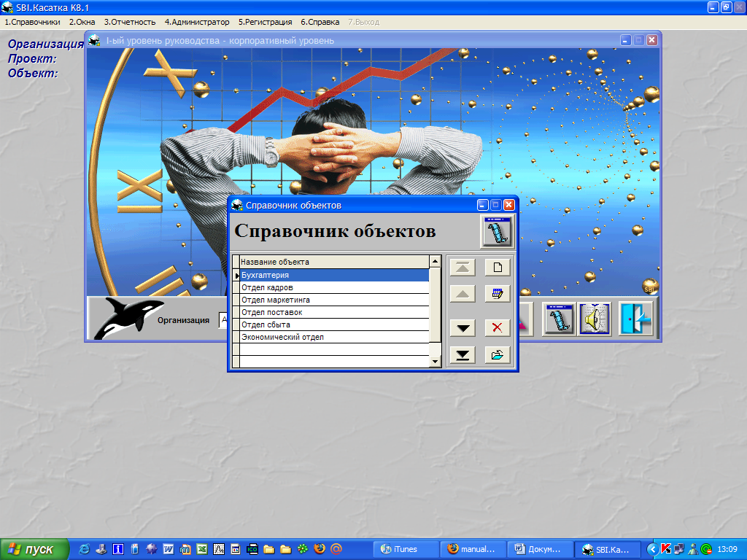Viewport: 747px width, 560px height.
Task: Select the Бухгалтерия row
Action: 334,275
